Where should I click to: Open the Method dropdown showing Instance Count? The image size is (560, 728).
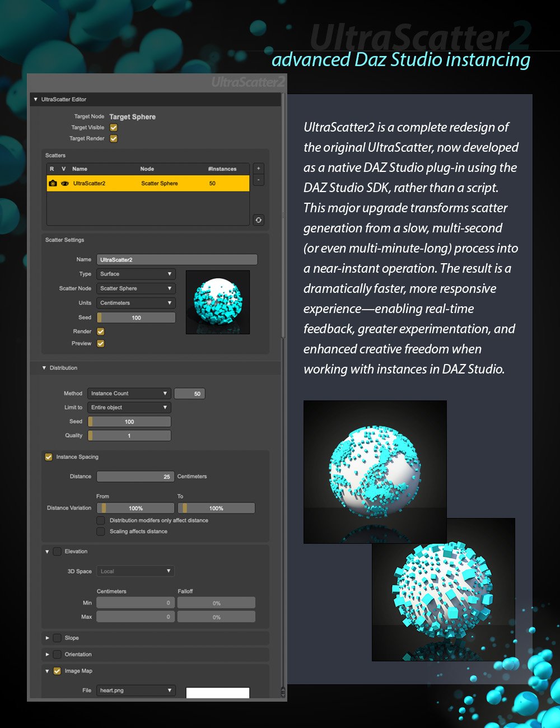point(129,393)
